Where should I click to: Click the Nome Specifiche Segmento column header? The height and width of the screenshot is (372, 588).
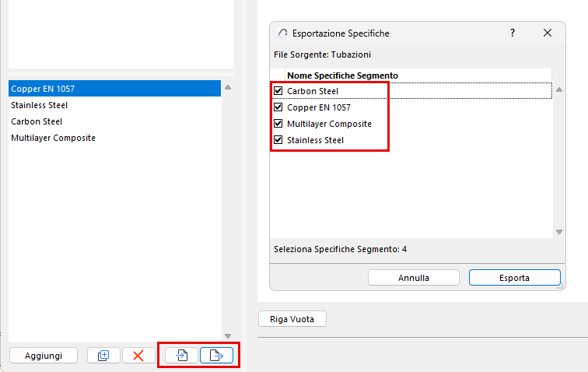click(x=418, y=75)
